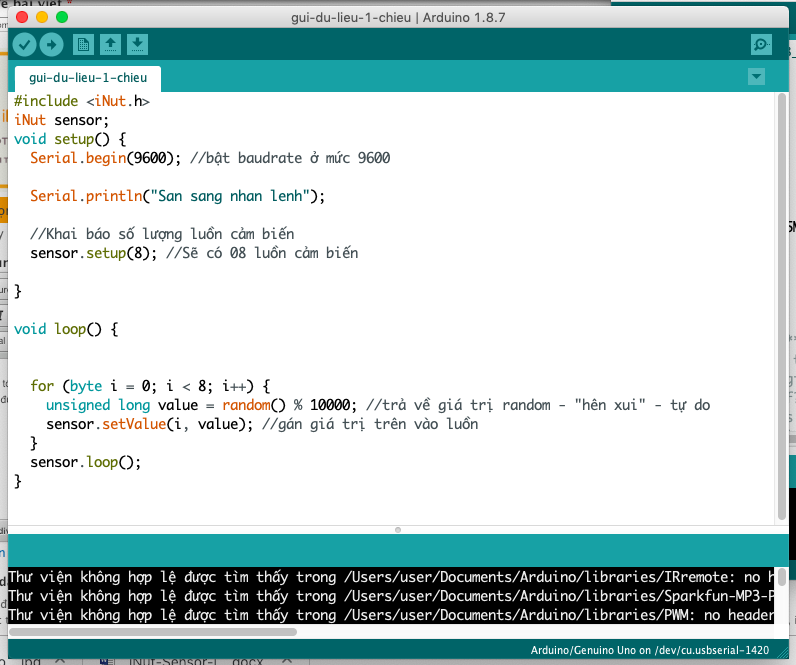
Task: Open a sketch using the Open icon
Action: coord(110,44)
